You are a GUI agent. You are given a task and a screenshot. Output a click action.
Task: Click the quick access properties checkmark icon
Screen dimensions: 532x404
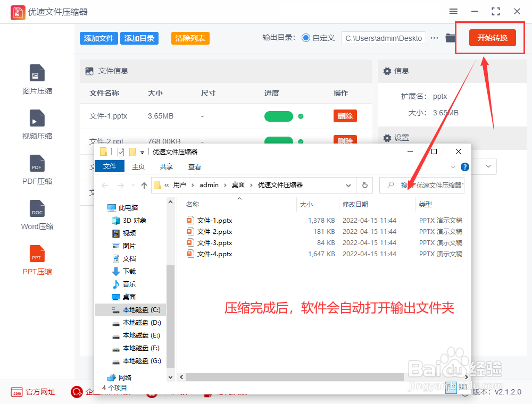click(x=121, y=152)
